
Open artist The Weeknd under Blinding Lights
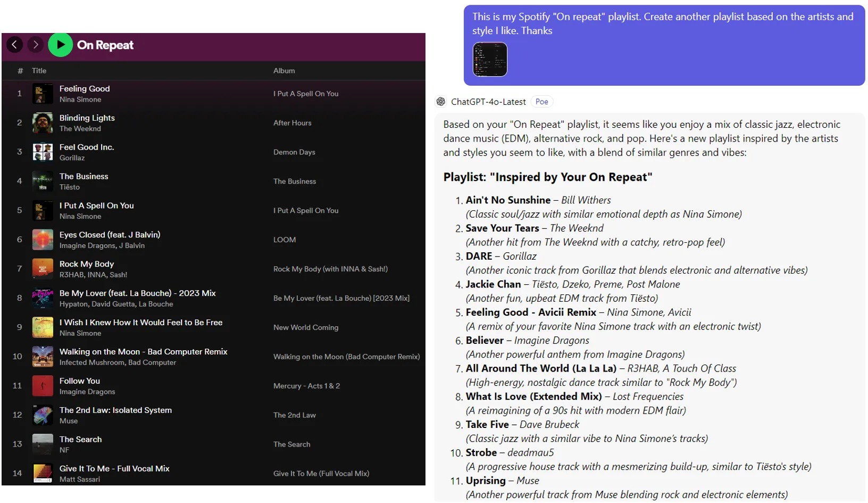coord(80,129)
